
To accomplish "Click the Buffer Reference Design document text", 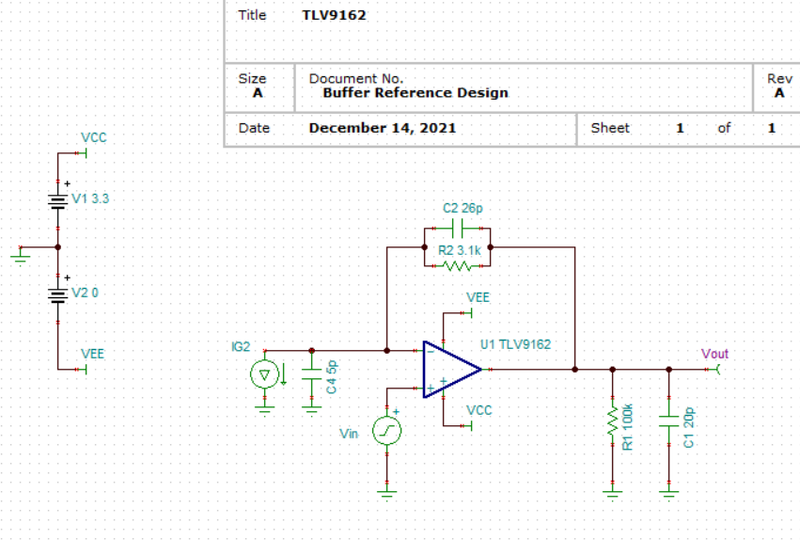I will [415, 92].
